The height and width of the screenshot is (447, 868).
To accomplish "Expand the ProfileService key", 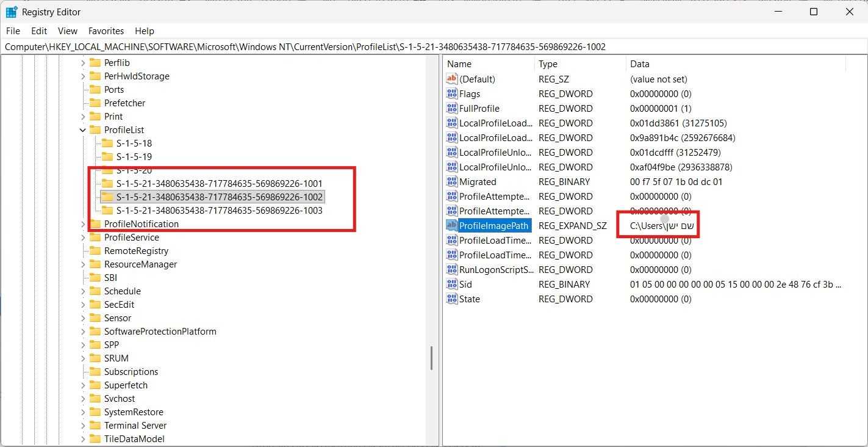I will pyautogui.click(x=83, y=238).
